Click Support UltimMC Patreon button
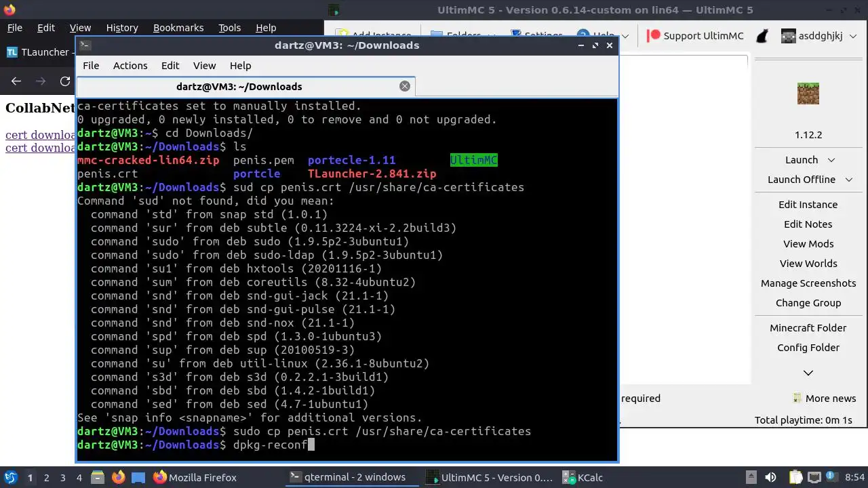The width and height of the screenshot is (868, 488). (695, 36)
